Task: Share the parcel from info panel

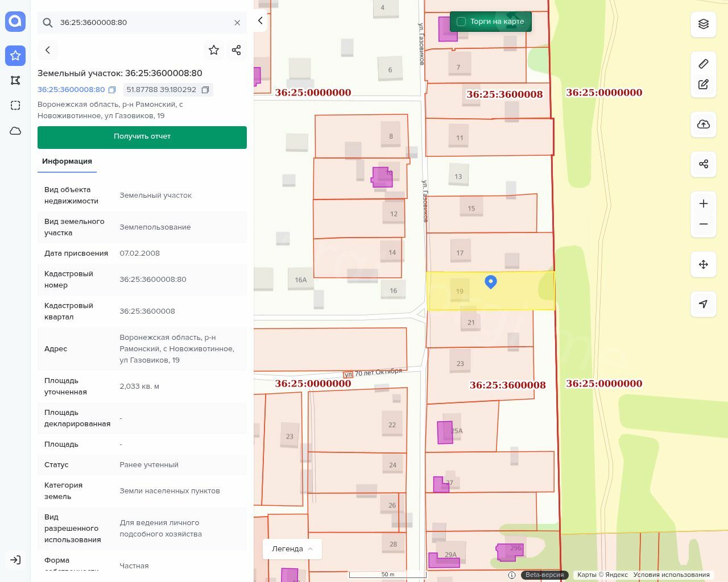Action: (x=237, y=50)
